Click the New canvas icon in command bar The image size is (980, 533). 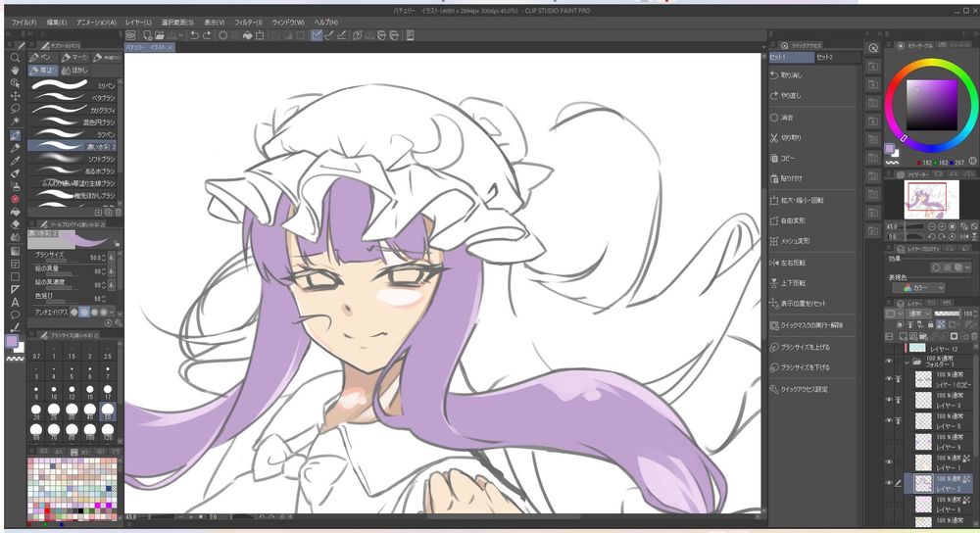point(148,35)
